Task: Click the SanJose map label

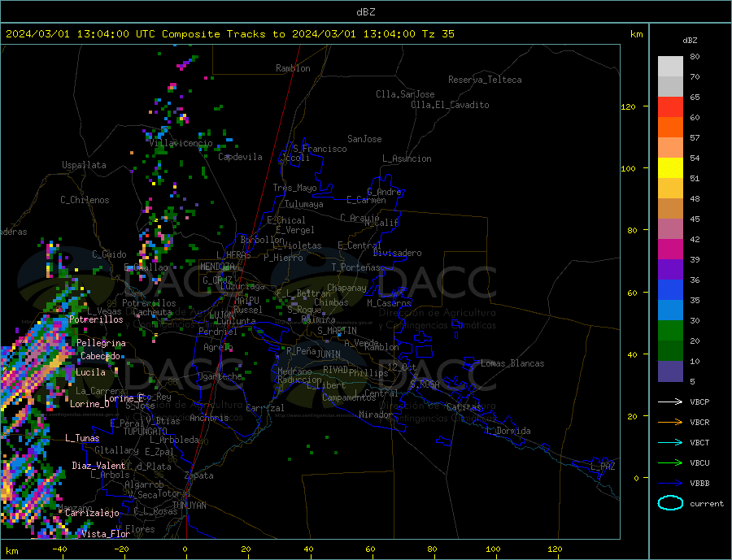Action: pyautogui.click(x=364, y=139)
